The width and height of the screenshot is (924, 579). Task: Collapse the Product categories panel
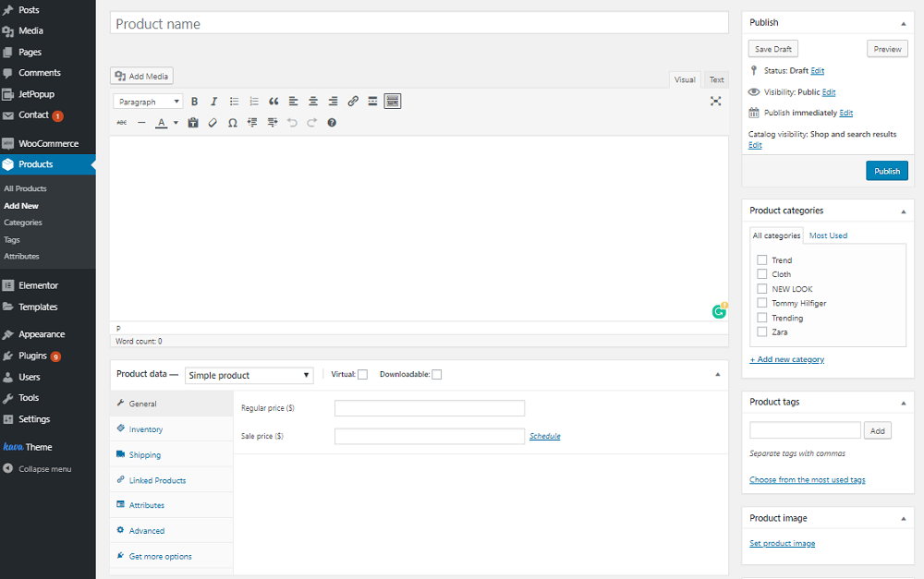pos(903,211)
